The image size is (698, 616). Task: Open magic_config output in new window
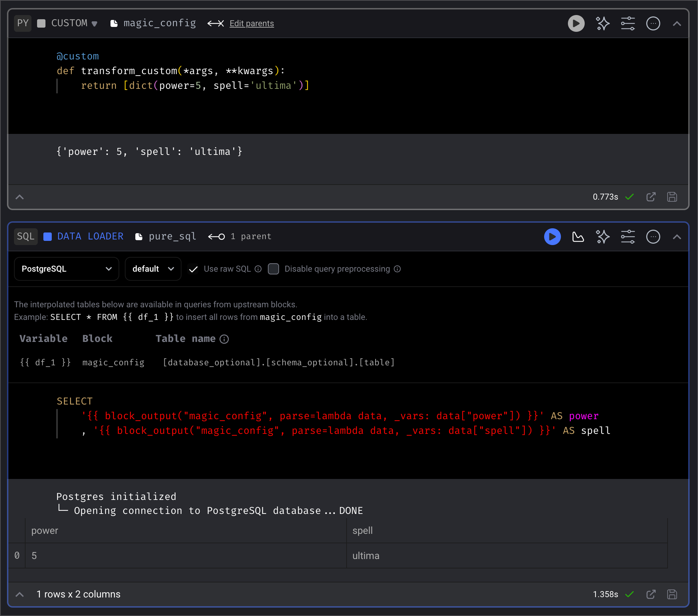tap(651, 197)
